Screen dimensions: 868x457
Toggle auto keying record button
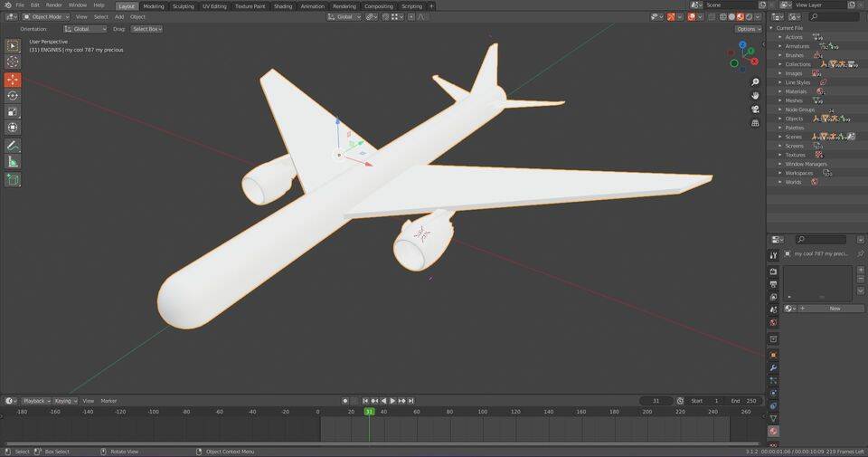click(x=344, y=401)
